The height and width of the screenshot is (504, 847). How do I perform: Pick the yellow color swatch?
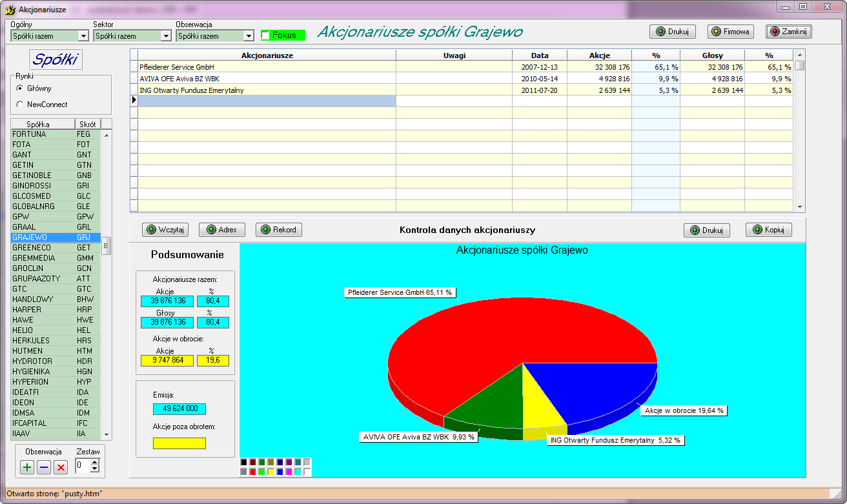271,472
